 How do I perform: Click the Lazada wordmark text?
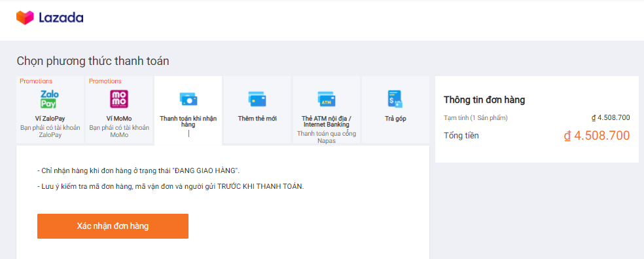point(61,18)
